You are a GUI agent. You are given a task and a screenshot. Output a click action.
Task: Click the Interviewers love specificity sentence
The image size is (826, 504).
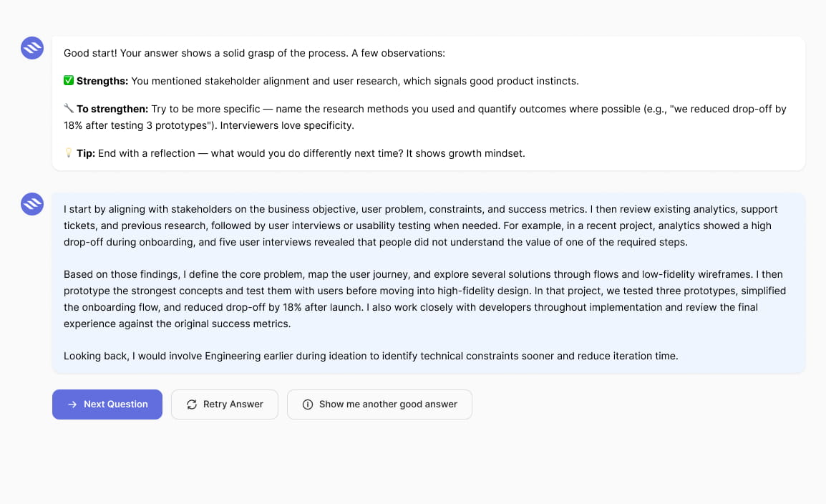[287, 125]
